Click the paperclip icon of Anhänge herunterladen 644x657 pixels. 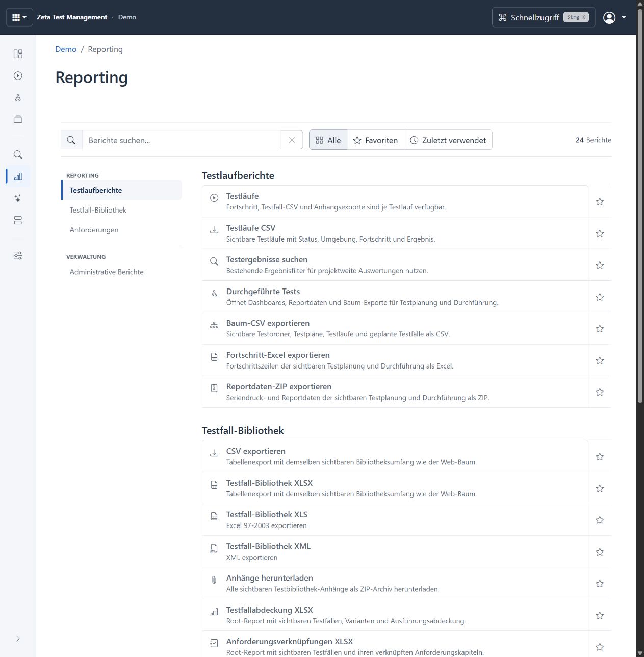click(x=214, y=580)
